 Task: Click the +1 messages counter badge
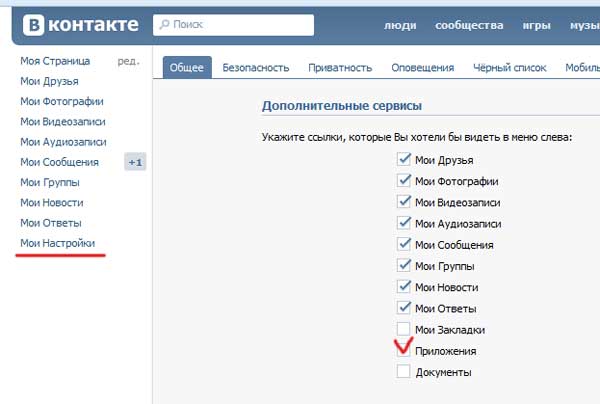click(x=135, y=162)
